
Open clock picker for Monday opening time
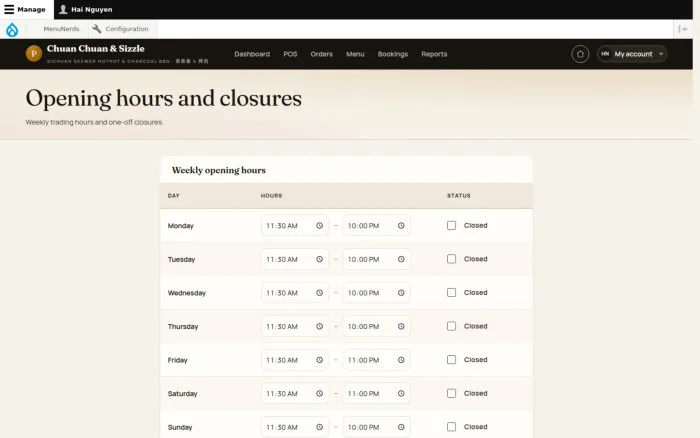[320, 226]
